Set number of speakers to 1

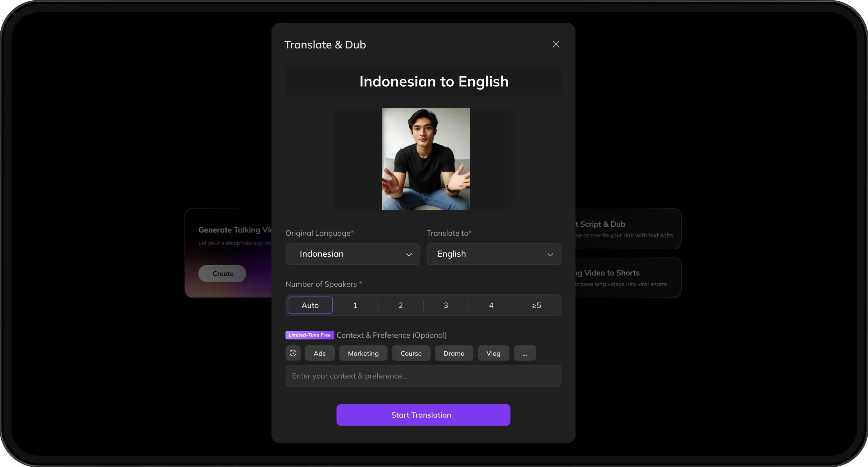click(x=355, y=305)
